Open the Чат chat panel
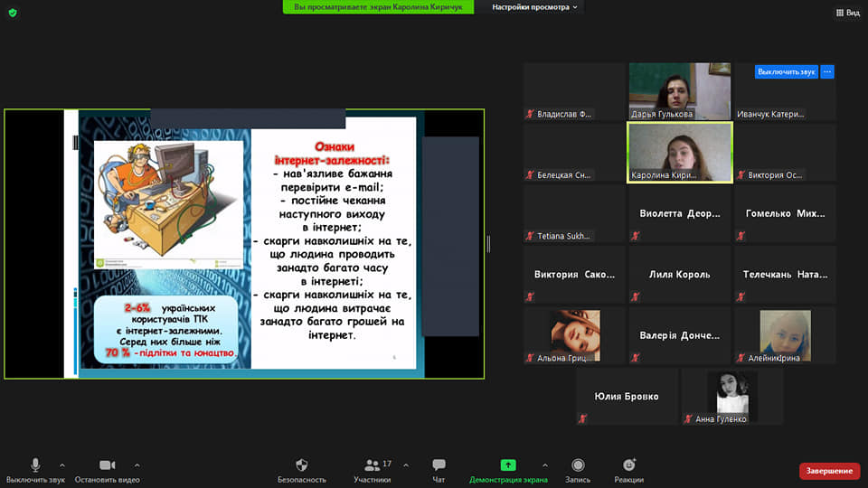Viewport: 868px width, 488px height. [439, 465]
